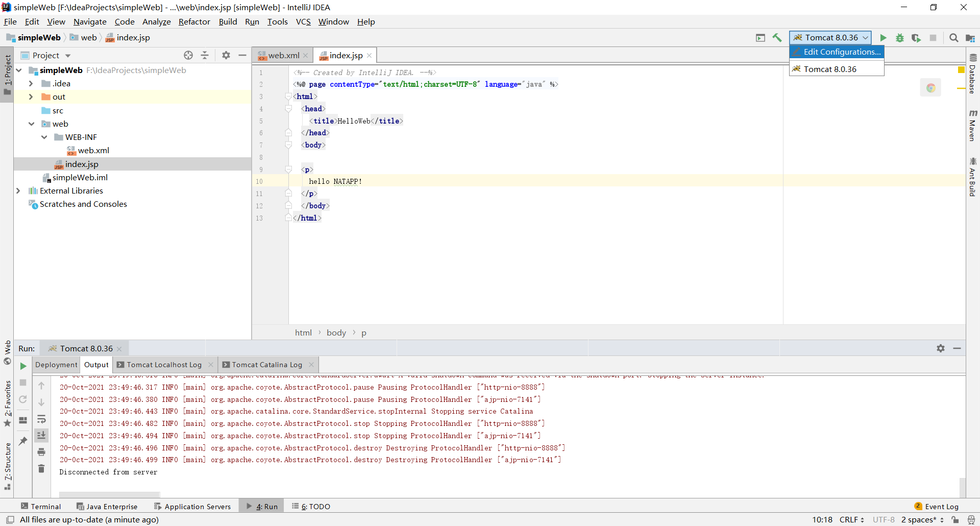Choose Edit Configurations... from dropdown
The image size is (980, 526).
click(837, 52)
